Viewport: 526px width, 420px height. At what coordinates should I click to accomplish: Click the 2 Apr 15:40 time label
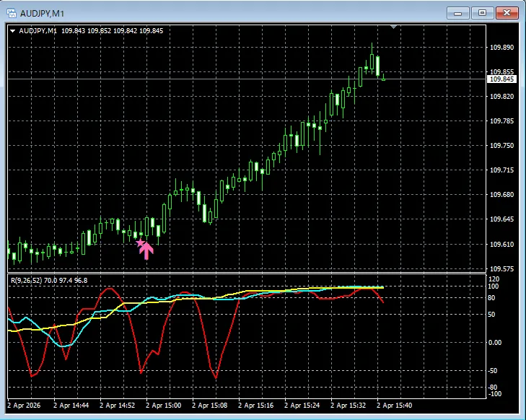pyautogui.click(x=395, y=406)
